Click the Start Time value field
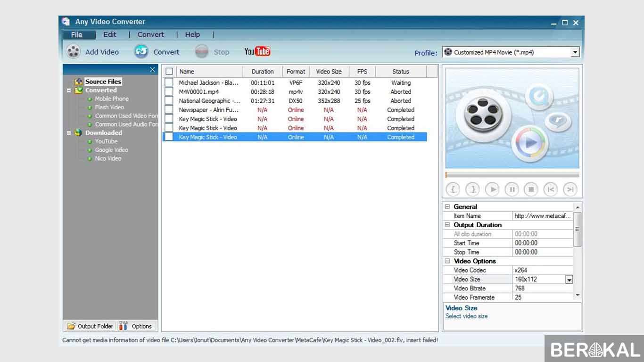This screenshot has height=362, width=644. (543, 243)
